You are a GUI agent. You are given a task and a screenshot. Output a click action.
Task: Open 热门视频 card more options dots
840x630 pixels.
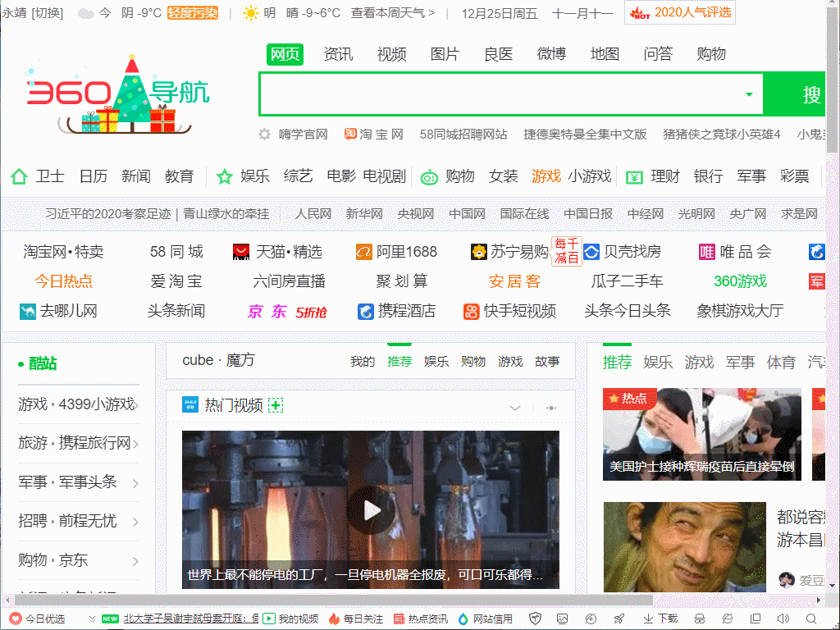coord(551,409)
